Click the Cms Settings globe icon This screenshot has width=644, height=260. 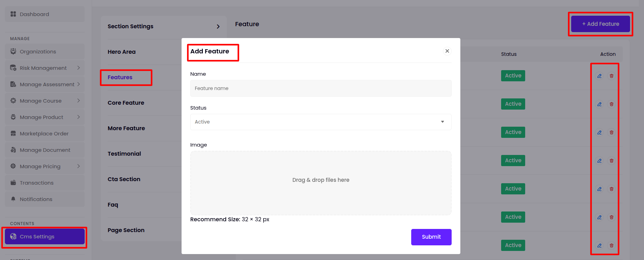click(x=13, y=236)
